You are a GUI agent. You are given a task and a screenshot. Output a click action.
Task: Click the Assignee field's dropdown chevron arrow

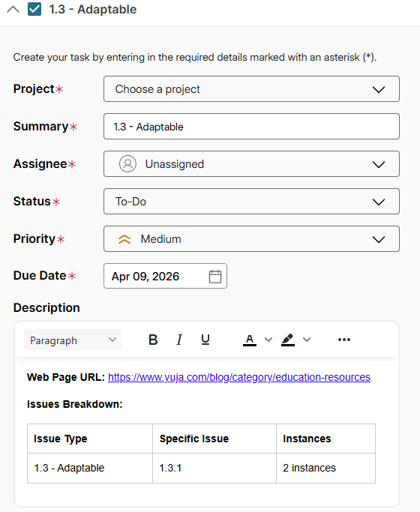[x=379, y=164]
